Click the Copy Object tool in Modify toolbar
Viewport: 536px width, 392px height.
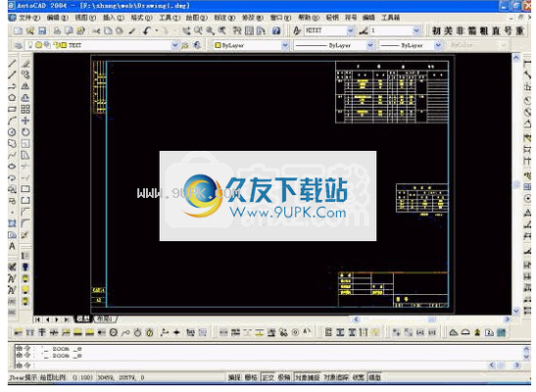tap(25, 74)
